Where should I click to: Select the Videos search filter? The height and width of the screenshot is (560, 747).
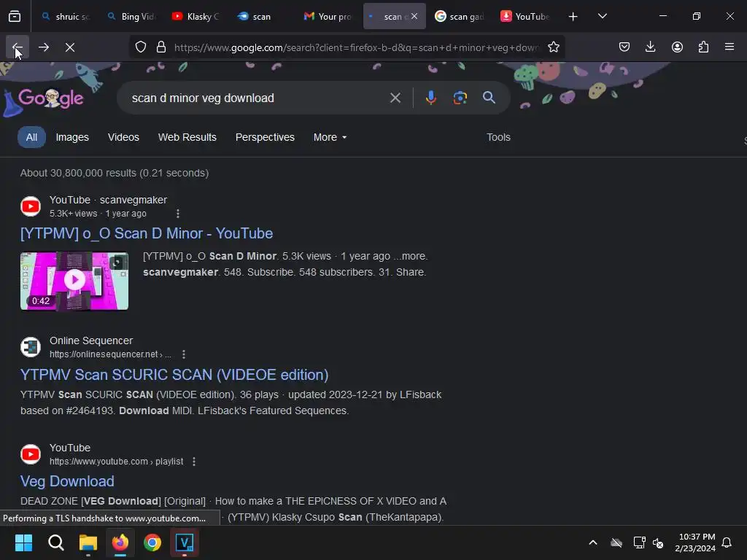pos(123,137)
